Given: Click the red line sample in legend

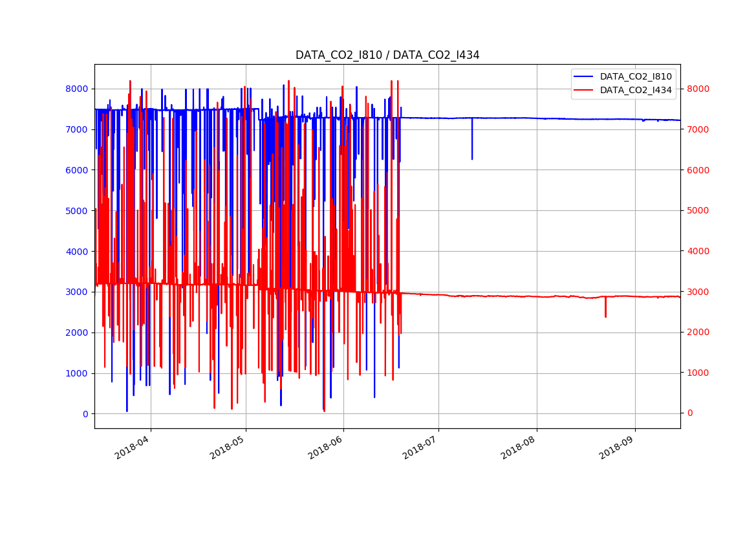Looking at the screenshot, I should click(x=584, y=90).
